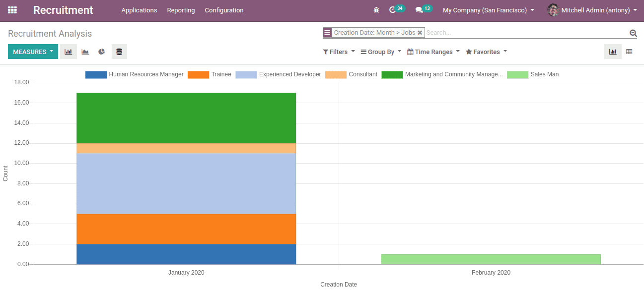Image resolution: width=644 pixels, height=290 pixels.
Task: Click the dark blue Human Resources Manager segment
Action: 186,254
